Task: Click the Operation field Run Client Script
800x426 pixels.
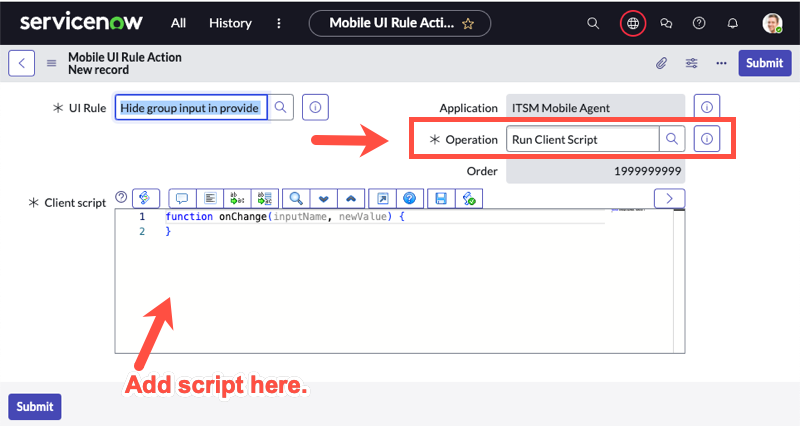Action: click(582, 139)
